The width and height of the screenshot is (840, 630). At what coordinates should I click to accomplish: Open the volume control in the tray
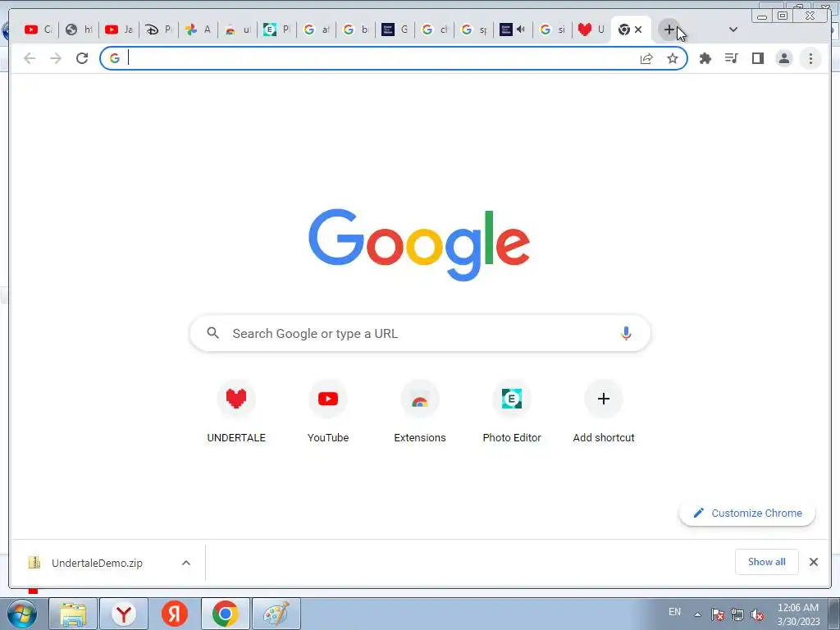coord(757,614)
